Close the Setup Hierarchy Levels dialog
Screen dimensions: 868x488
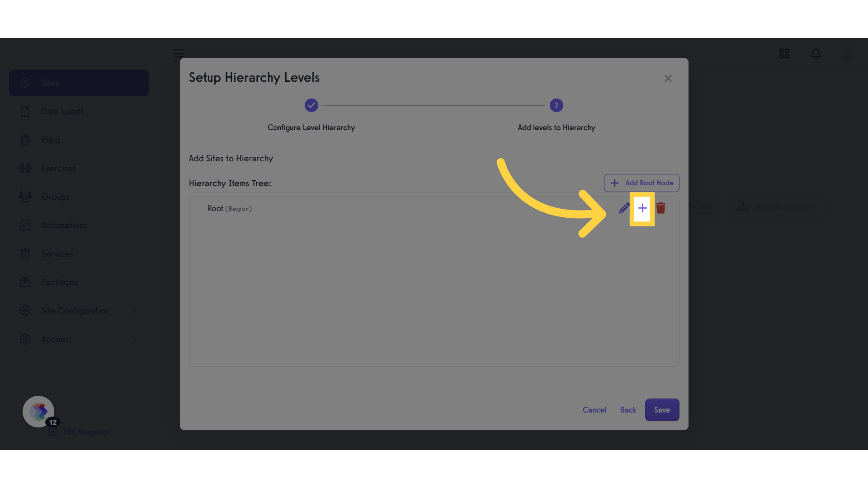coord(668,79)
